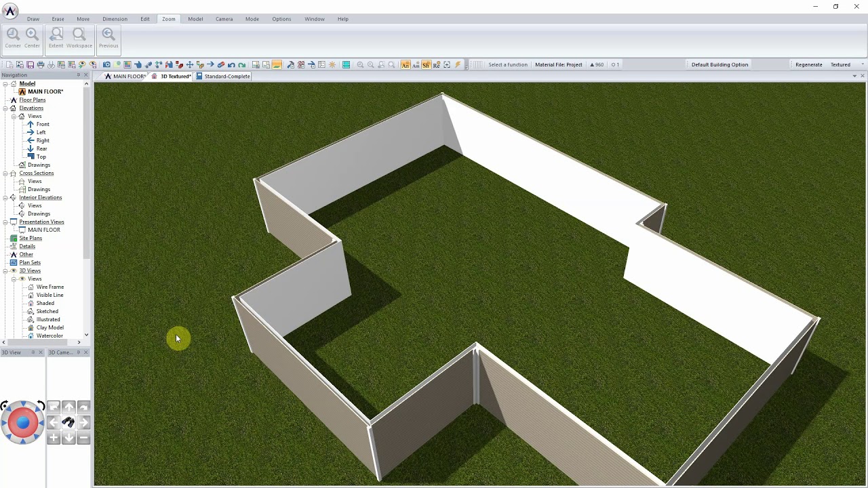The image size is (868, 488).
Task: Click the binoculars icon in 3D Camera panel
Action: 68,422
